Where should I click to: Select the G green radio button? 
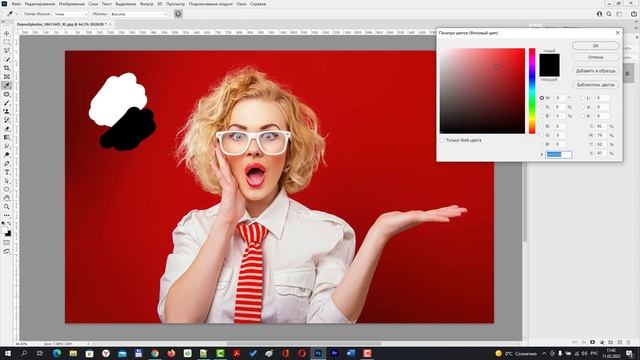pos(542,135)
